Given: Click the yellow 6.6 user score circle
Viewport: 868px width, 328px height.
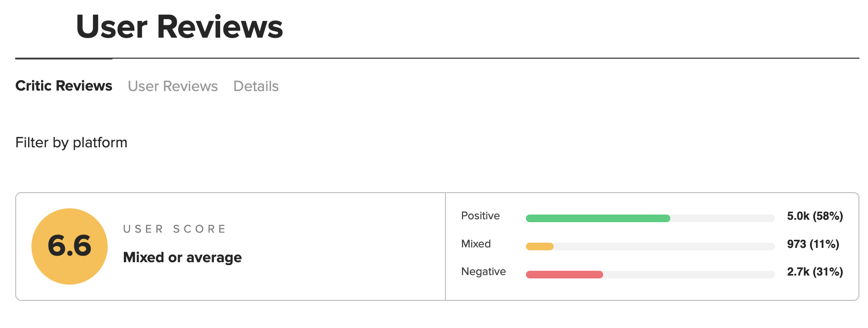Looking at the screenshot, I should tap(70, 246).
